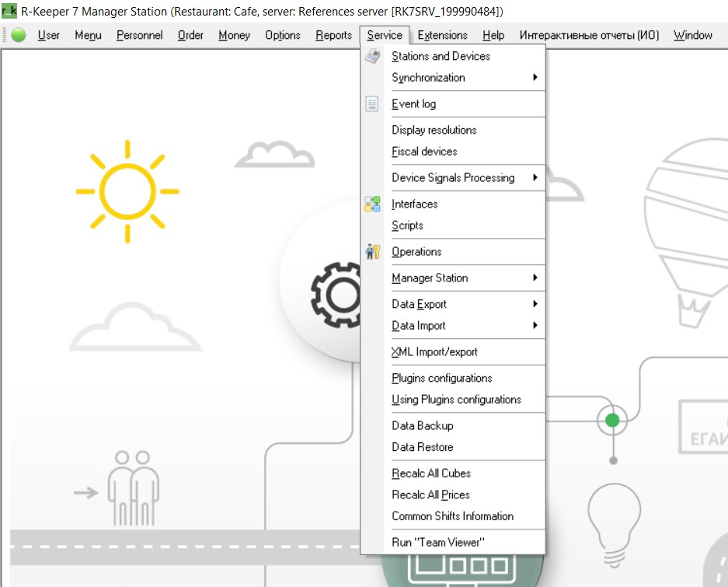Open the Money menu
The image size is (728, 587).
[235, 35]
